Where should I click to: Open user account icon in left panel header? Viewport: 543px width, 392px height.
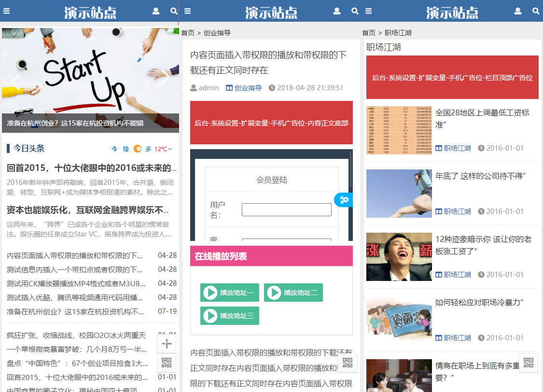pyautogui.click(x=156, y=11)
